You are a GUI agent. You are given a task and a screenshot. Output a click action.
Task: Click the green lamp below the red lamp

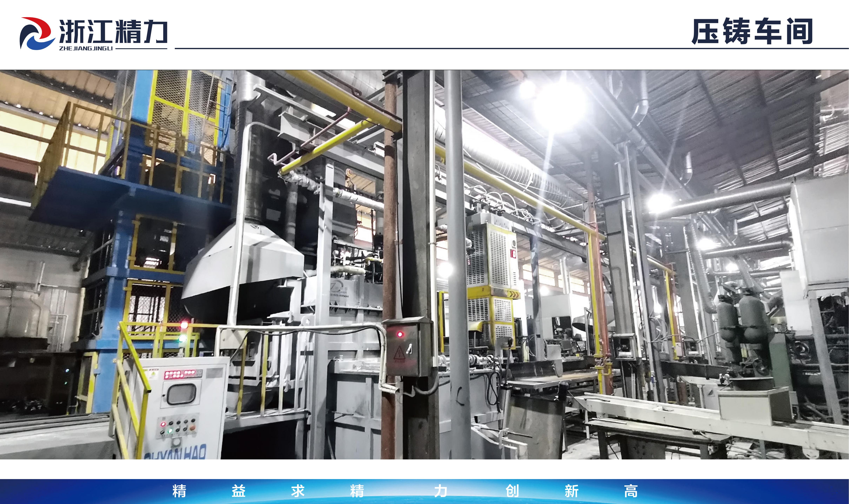pos(183,338)
